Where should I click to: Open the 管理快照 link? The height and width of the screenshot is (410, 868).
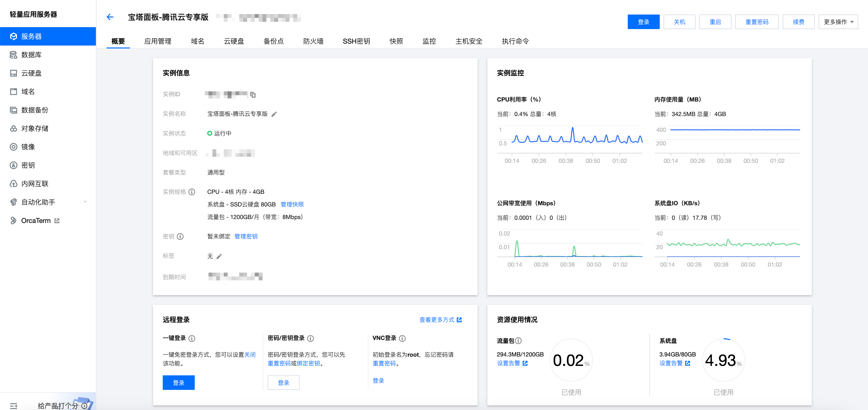pyautogui.click(x=292, y=204)
